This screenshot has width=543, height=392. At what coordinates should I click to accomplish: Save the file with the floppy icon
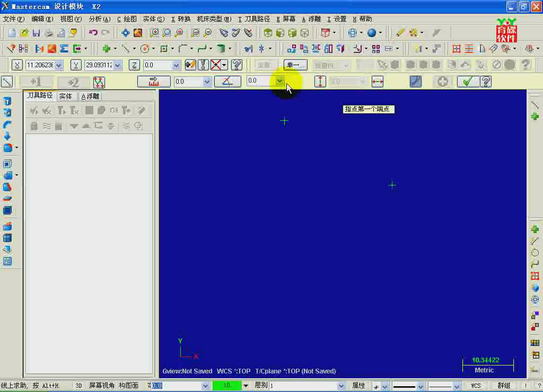click(x=36, y=33)
